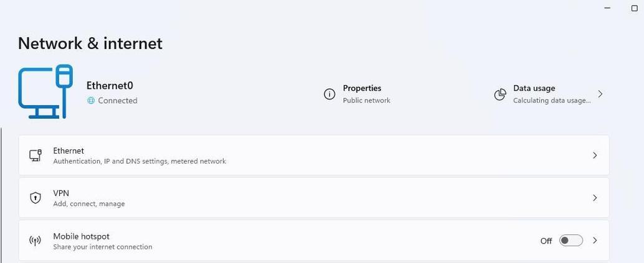
Task: Expand Mobile hotspot settings chevron
Action: 595,241
